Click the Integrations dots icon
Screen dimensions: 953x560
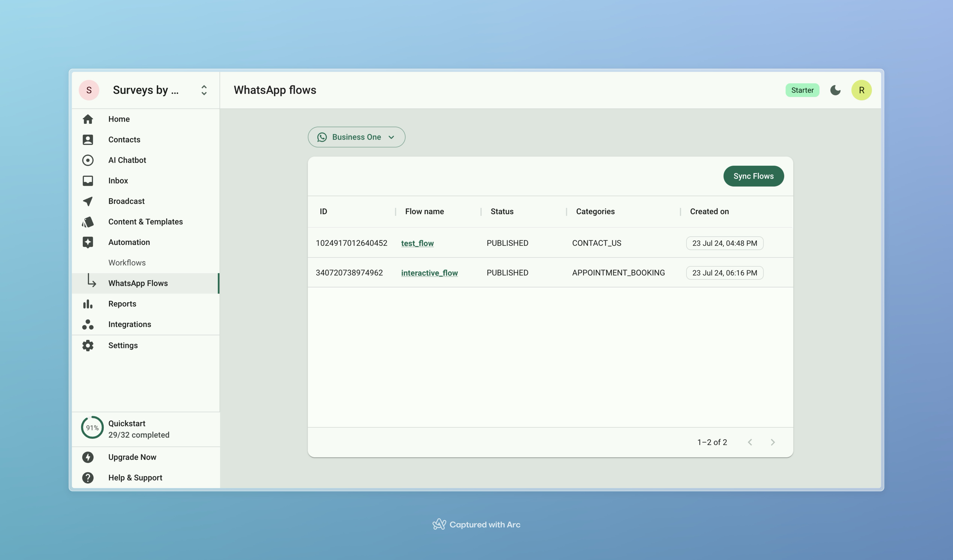pos(88,324)
